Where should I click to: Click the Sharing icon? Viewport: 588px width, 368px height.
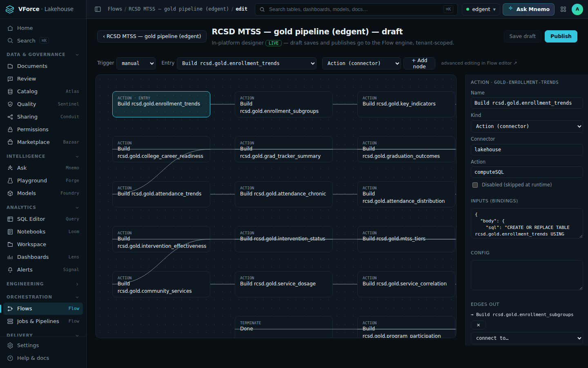click(10, 117)
